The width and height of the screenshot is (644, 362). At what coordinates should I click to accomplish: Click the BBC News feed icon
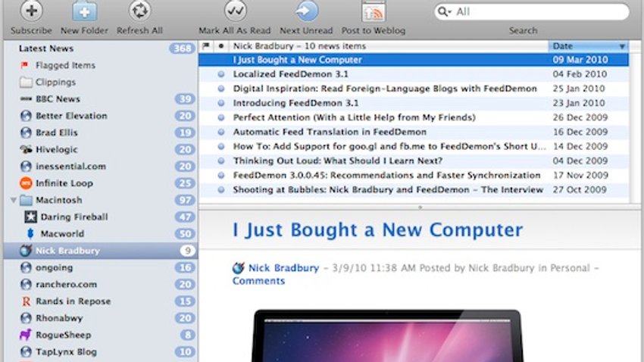[x=26, y=99]
